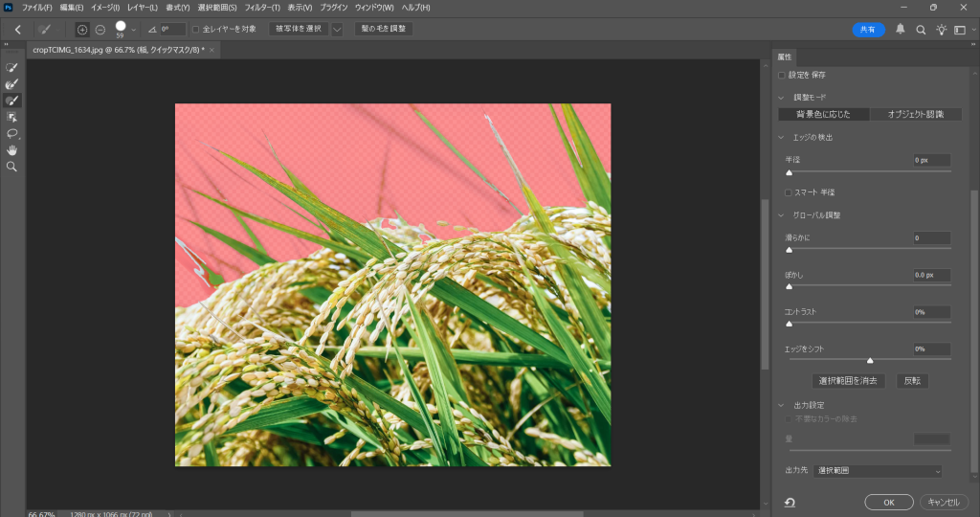980x517 pixels.
Task: Select the Lasso tool
Action: click(x=12, y=133)
